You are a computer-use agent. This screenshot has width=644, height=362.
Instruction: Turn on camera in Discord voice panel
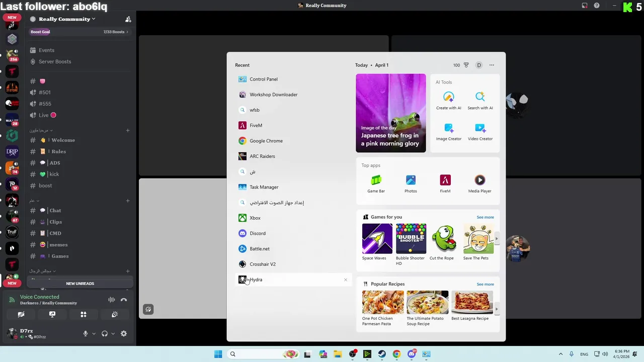[x=21, y=314]
